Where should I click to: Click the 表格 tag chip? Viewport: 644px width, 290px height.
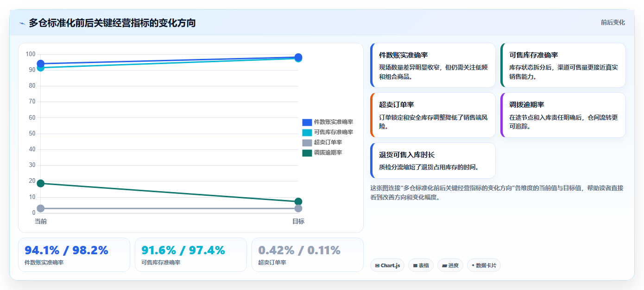point(421,265)
